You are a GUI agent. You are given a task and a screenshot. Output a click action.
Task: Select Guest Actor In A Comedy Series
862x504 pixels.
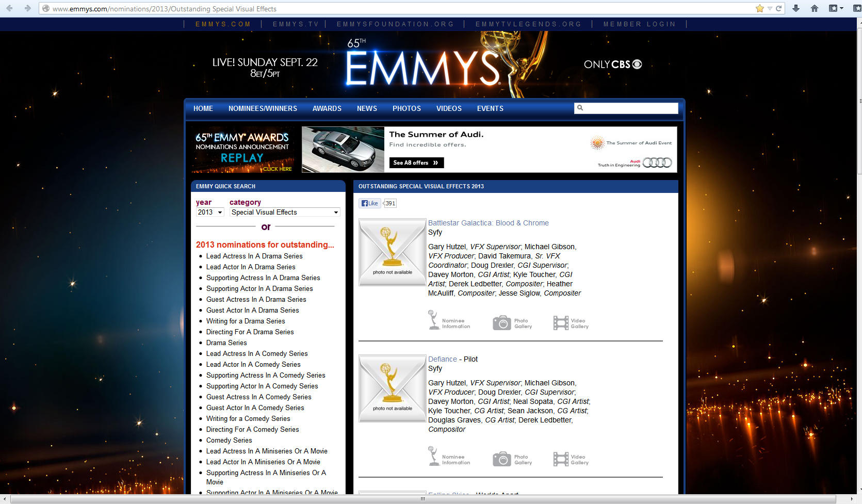pyautogui.click(x=255, y=408)
